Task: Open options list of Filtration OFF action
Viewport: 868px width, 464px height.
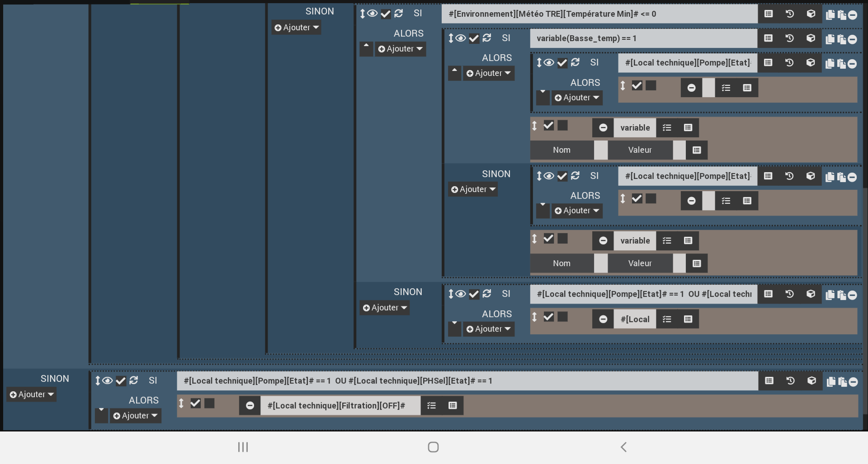Action: click(431, 406)
